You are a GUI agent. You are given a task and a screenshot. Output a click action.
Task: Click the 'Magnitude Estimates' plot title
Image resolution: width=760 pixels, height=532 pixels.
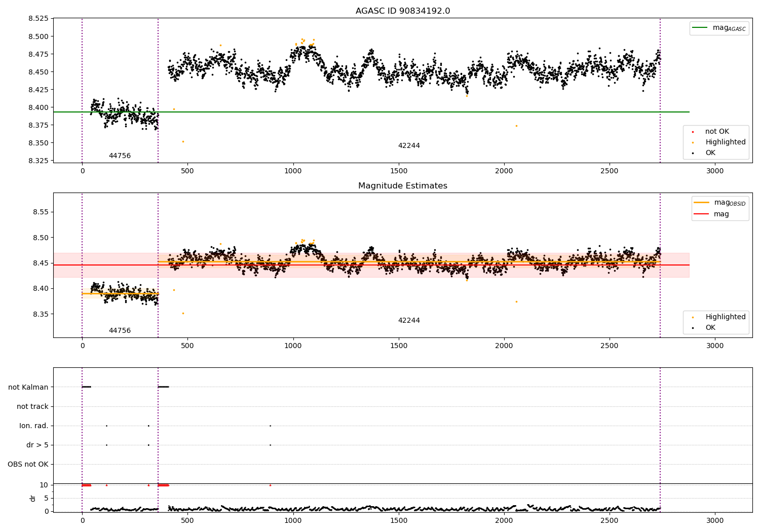coord(402,186)
